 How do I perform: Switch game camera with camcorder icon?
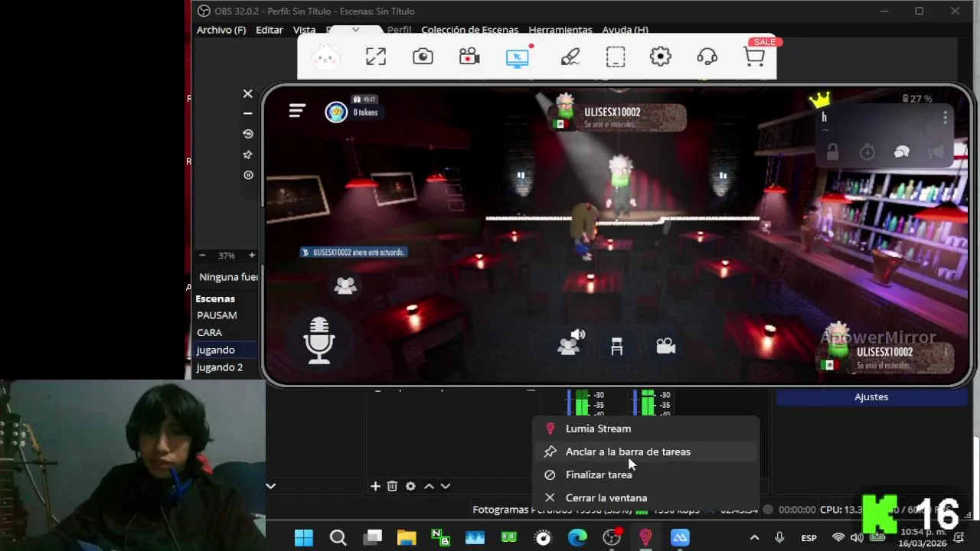click(665, 347)
